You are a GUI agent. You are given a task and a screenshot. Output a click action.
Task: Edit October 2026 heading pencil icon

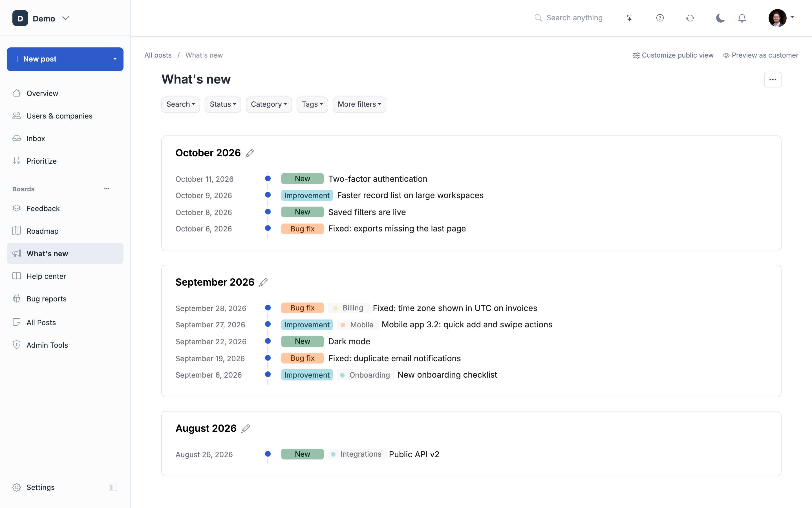tap(250, 153)
